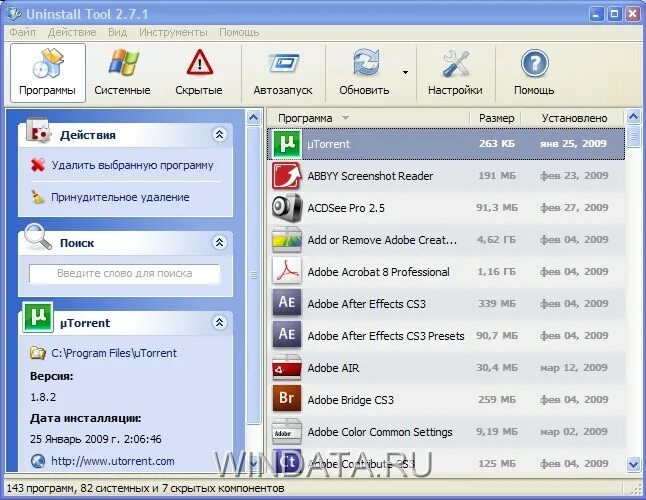
Task: Select Adobe After Effects CS3 icon
Action: [287, 304]
